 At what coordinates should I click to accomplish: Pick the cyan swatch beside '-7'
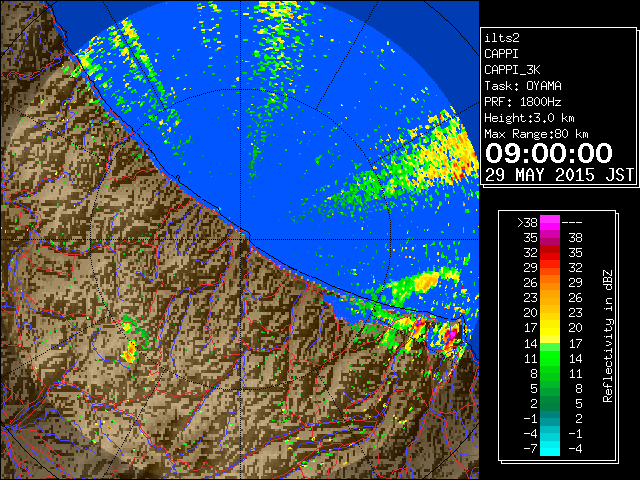click(x=550, y=449)
